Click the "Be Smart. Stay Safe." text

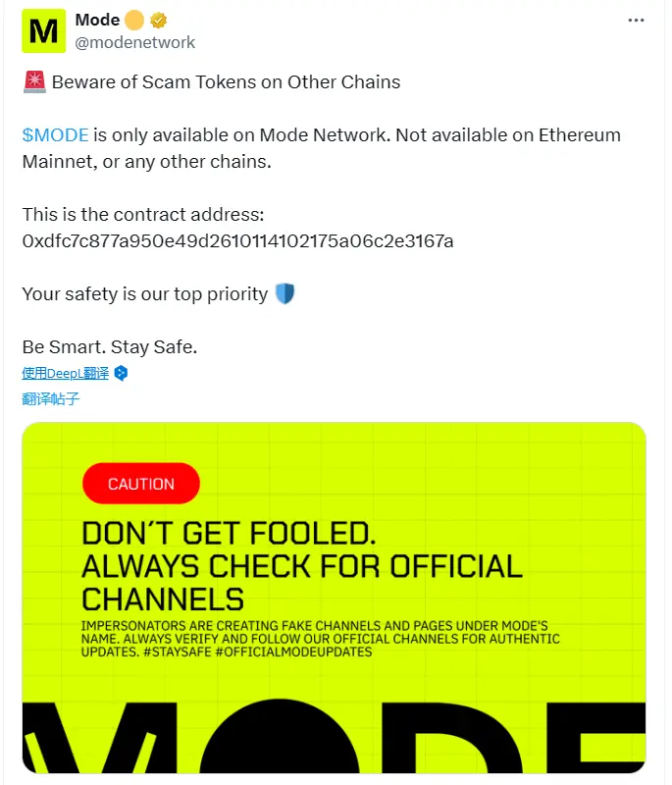point(110,346)
